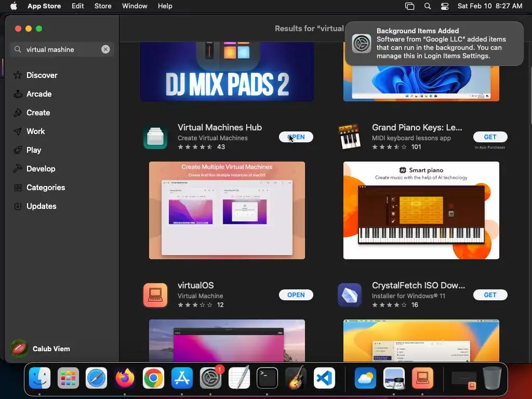Open the virtualOS app

click(x=296, y=295)
